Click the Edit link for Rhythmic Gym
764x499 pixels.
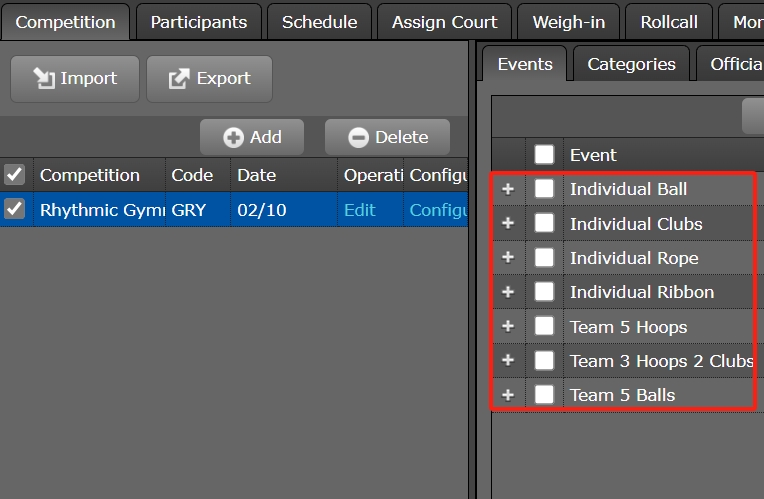360,210
